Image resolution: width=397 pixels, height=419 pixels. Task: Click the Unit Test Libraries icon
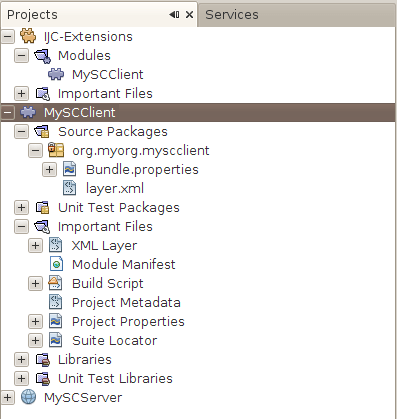point(43,379)
